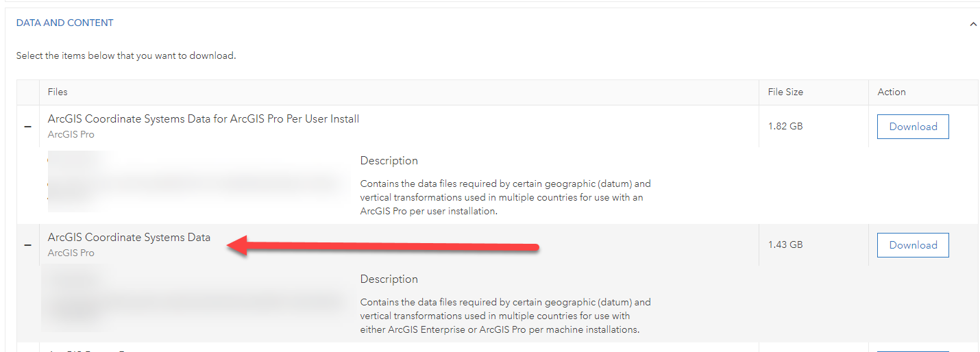
Task: Collapse the Per User Install row minus icon
Action: pyautogui.click(x=27, y=127)
